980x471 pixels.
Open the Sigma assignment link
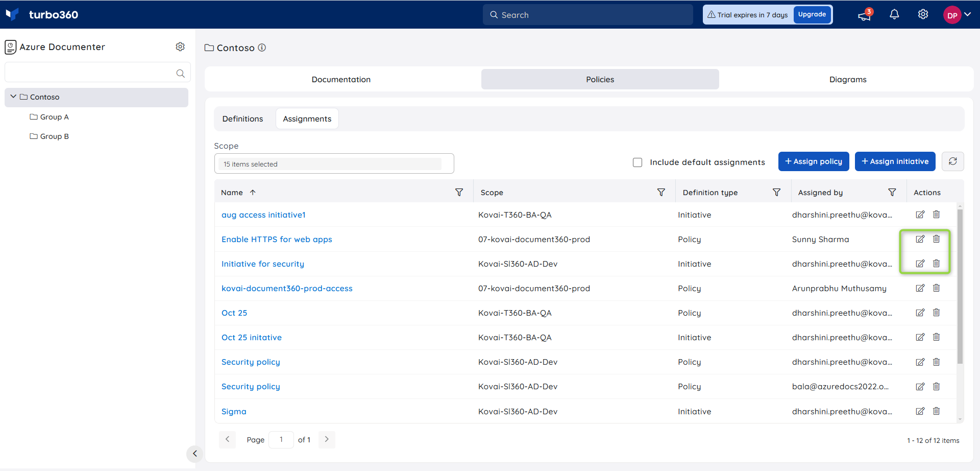[x=234, y=412]
